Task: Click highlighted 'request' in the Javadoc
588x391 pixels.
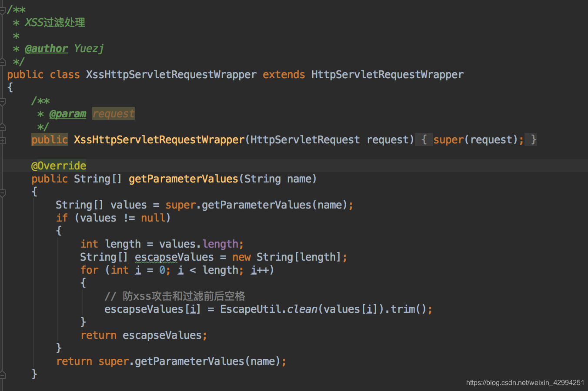Action: (x=114, y=114)
